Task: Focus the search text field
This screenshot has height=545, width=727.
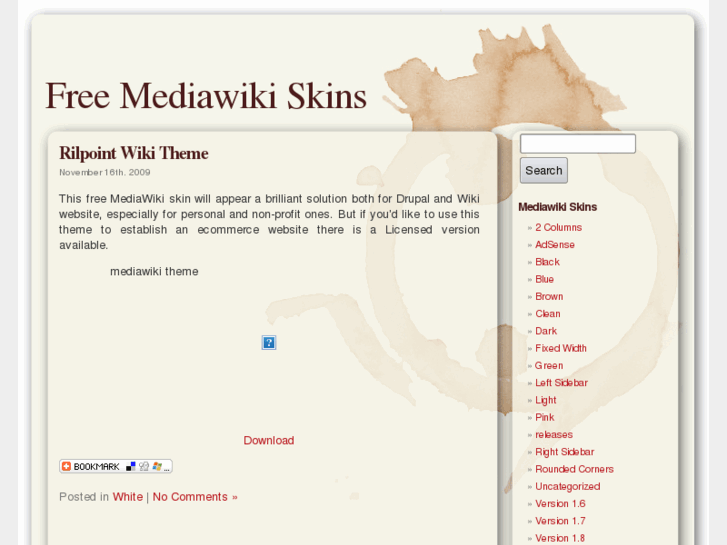Action: [578, 144]
